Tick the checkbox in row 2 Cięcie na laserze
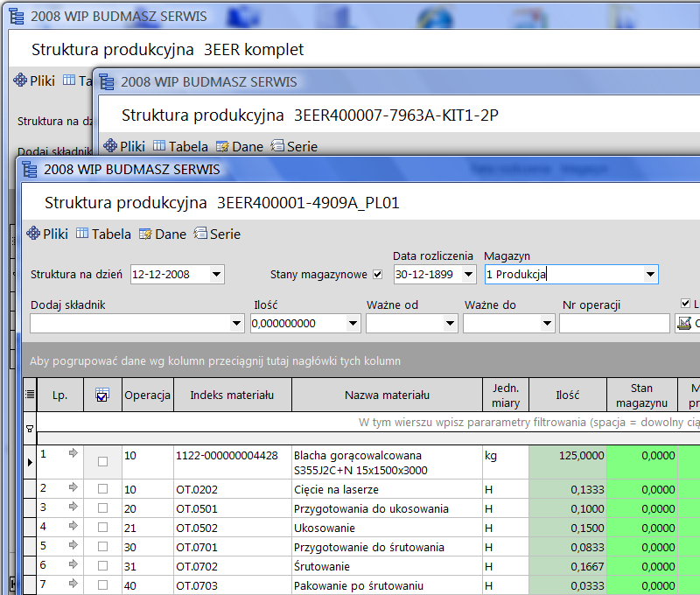This screenshot has height=595, width=700. (102, 489)
